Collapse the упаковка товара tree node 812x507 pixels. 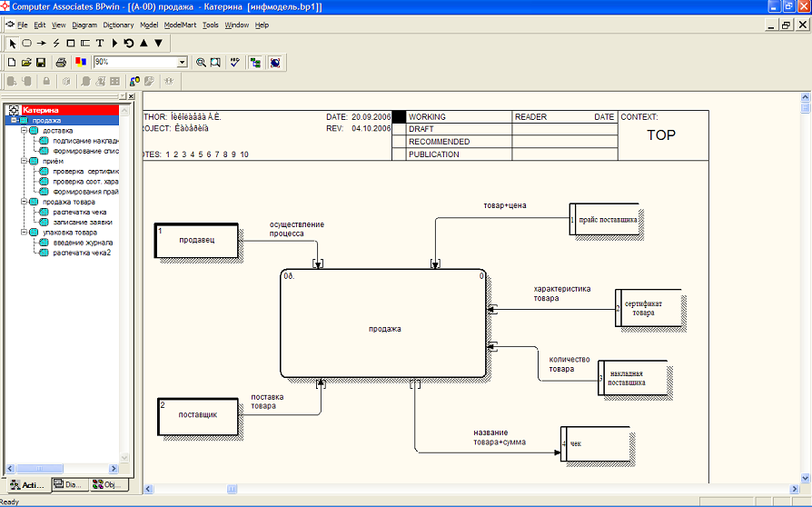pos(24,233)
